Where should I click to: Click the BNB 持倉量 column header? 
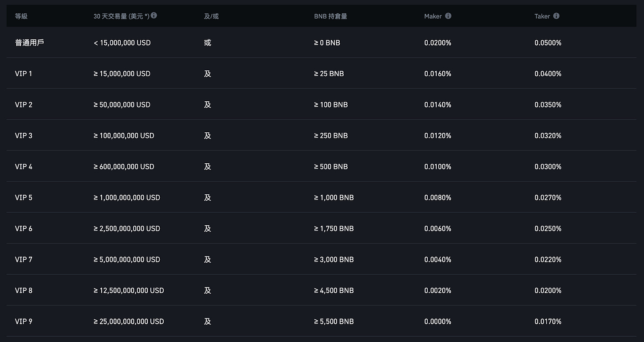pos(330,16)
